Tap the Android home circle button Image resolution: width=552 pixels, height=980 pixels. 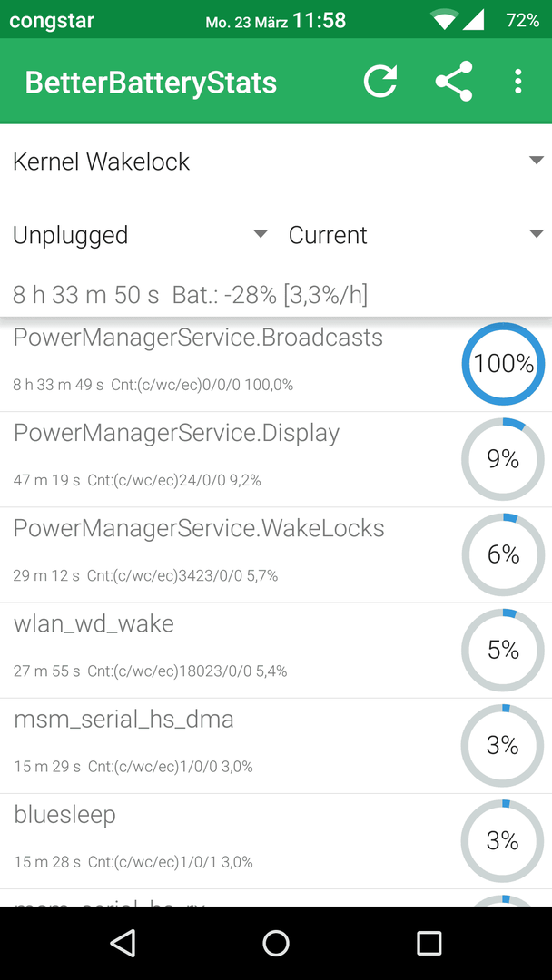point(276,943)
